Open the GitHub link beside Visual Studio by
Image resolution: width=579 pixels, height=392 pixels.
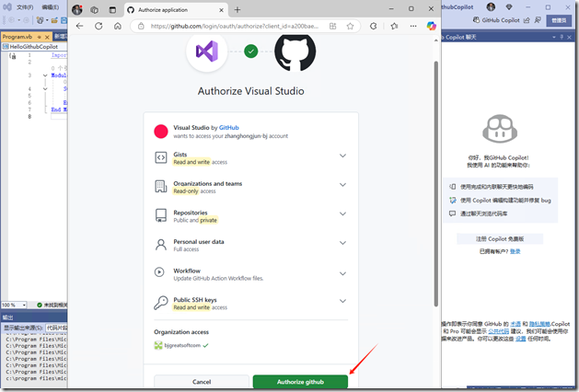[x=229, y=127]
